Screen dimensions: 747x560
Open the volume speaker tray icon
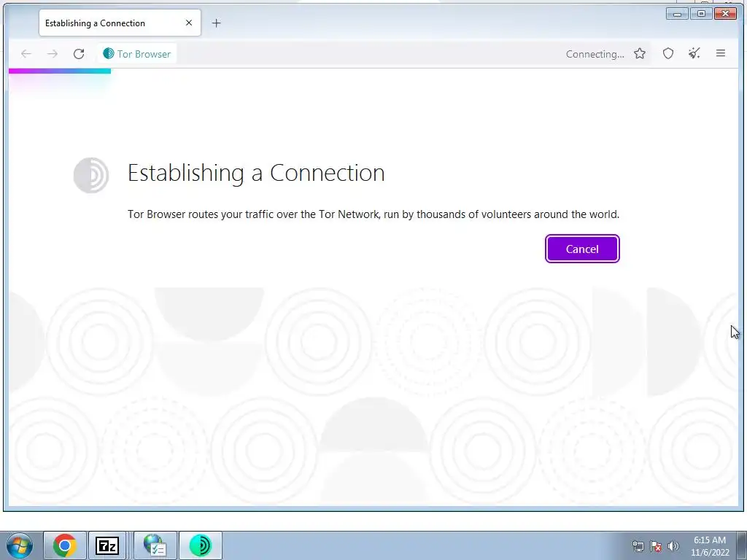[x=673, y=547]
